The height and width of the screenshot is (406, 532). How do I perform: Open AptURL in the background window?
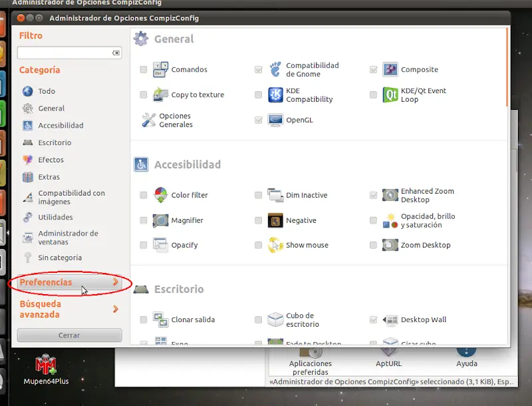[x=388, y=357]
